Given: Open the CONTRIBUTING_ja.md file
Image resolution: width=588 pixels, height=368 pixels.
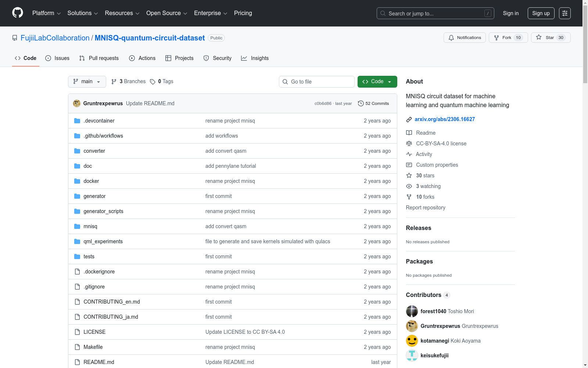Looking at the screenshot, I should pyautogui.click(x=111, y=317).
